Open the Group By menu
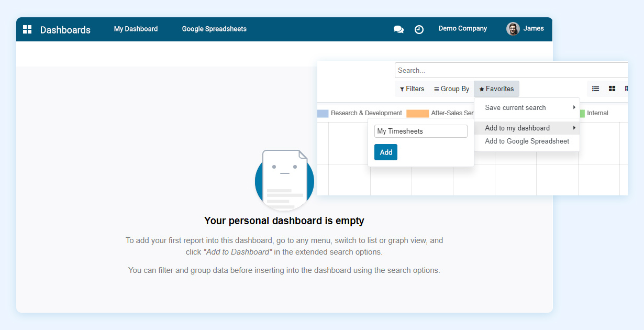 451,89
